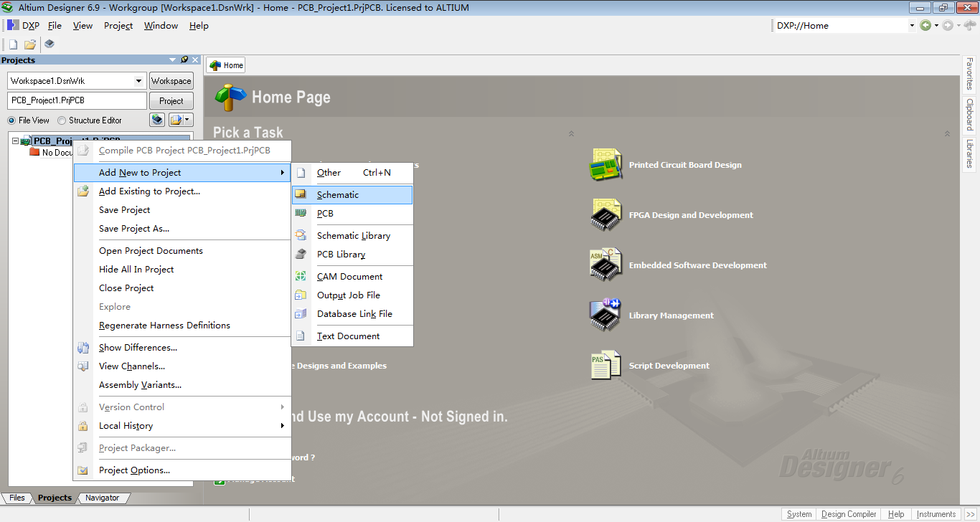Click the green back navigation arrow

click(925, 25)
